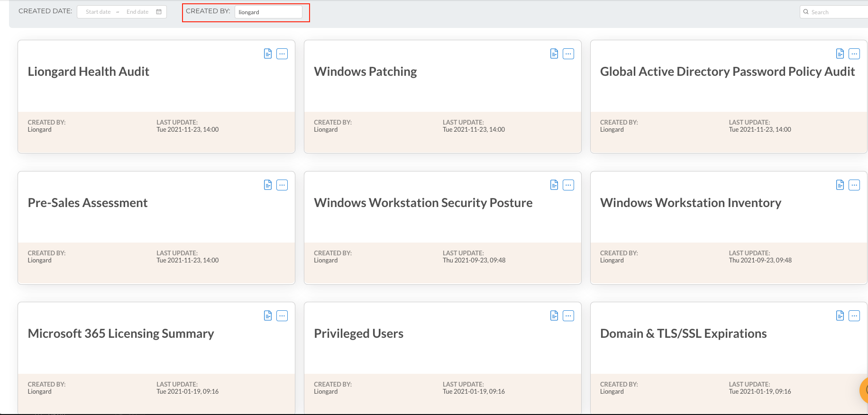Click last update date on Liongard Health Audit card
Screen dimensions: 868x415
tap(188, 129)
